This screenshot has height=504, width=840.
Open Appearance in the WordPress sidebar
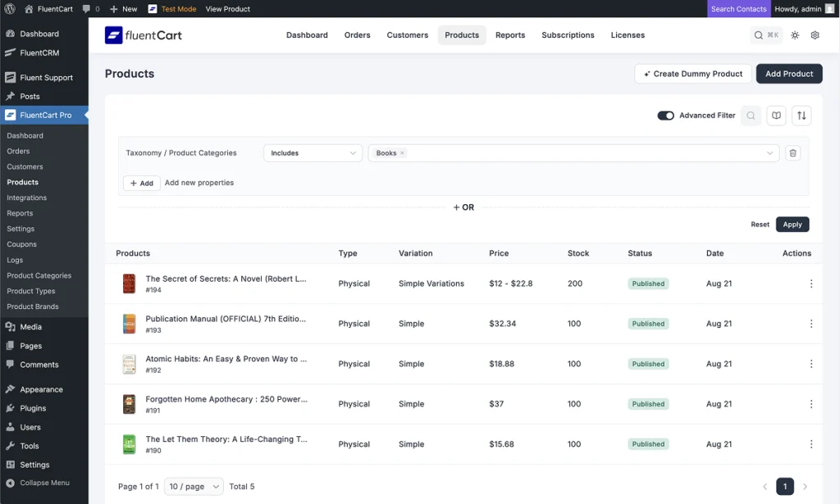pos(44,389)
